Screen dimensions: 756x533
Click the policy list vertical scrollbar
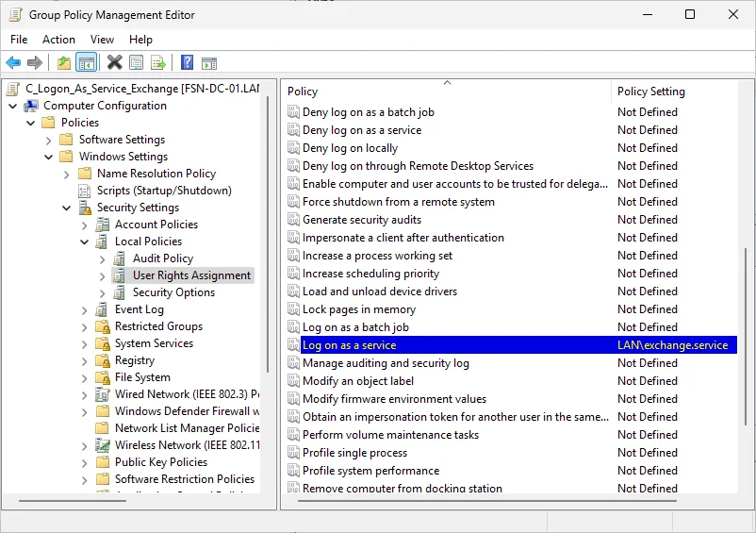(746, 337)
